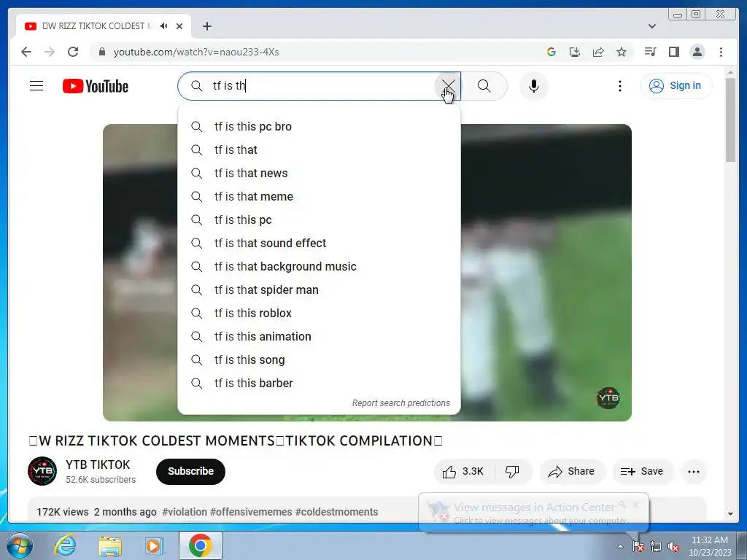Viewport: 747px width, 560px height.
Task: Open the Windows Start menu
Action: pos(20,545)
